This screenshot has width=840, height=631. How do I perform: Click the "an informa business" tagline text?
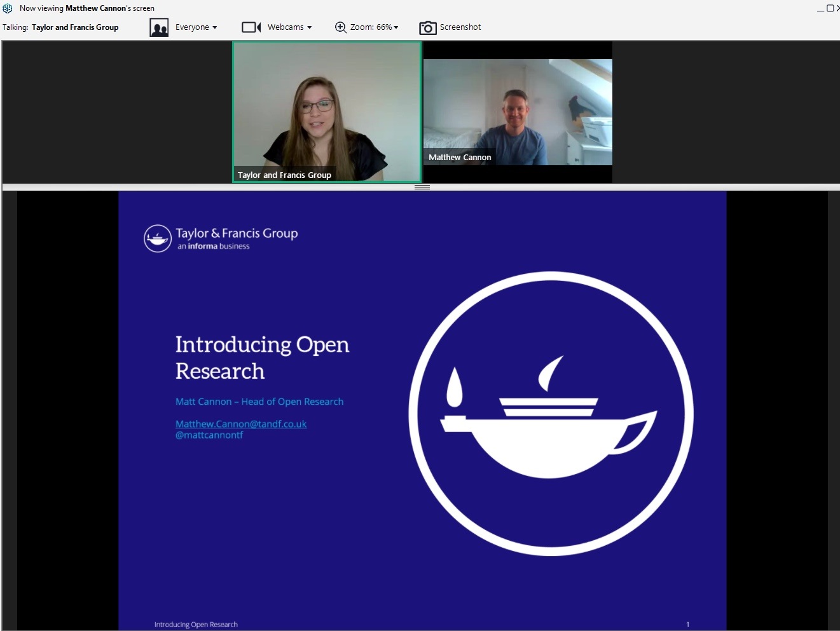[214, 247]
